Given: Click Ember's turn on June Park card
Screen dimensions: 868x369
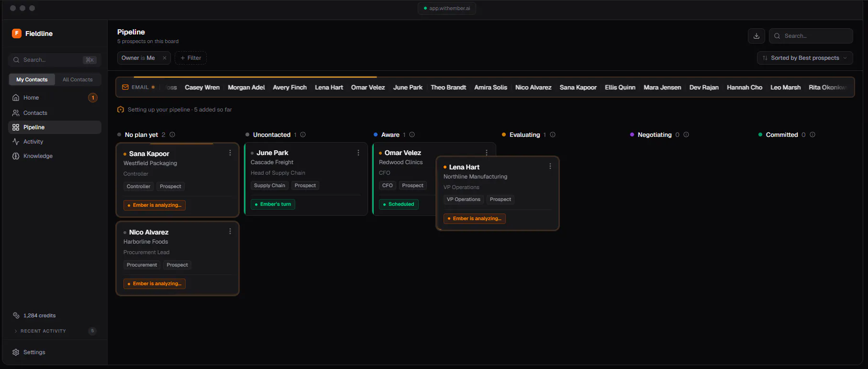Looking at the screenshot, I should click(x=273, y=204).
